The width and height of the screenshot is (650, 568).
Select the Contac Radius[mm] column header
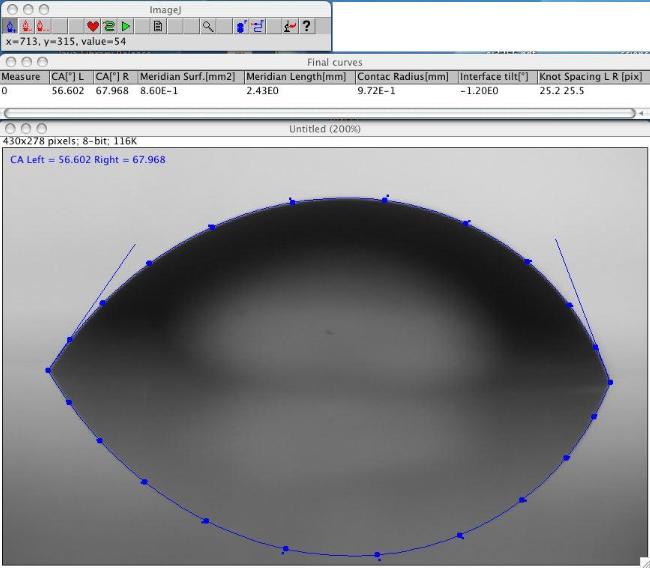click(404, 77)
